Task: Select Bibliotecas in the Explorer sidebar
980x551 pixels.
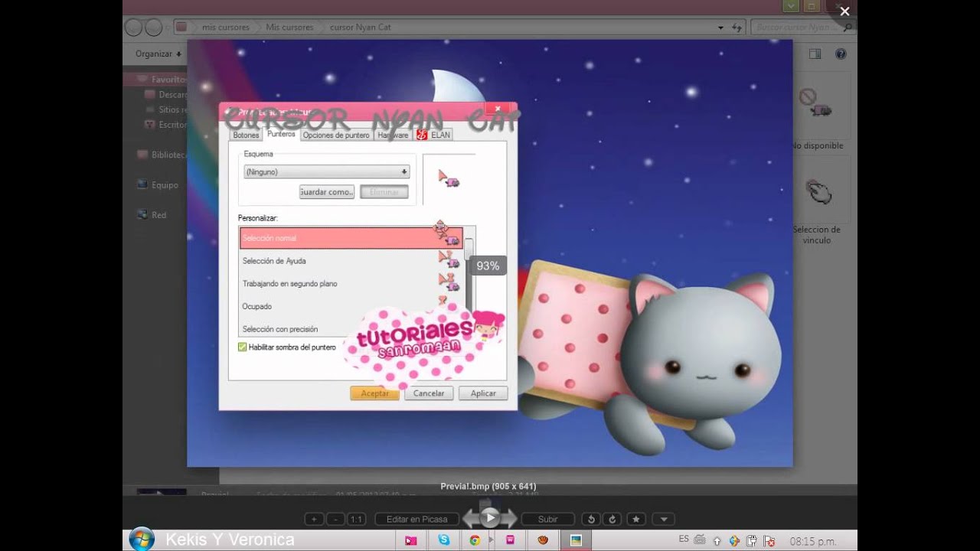Action: click(162, 155)
